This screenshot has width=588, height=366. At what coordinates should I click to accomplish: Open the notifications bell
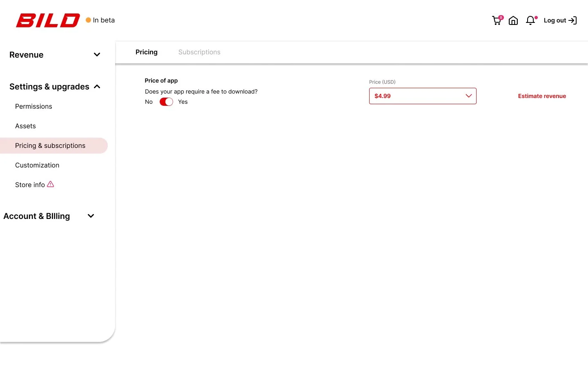[x=530, y=20]
